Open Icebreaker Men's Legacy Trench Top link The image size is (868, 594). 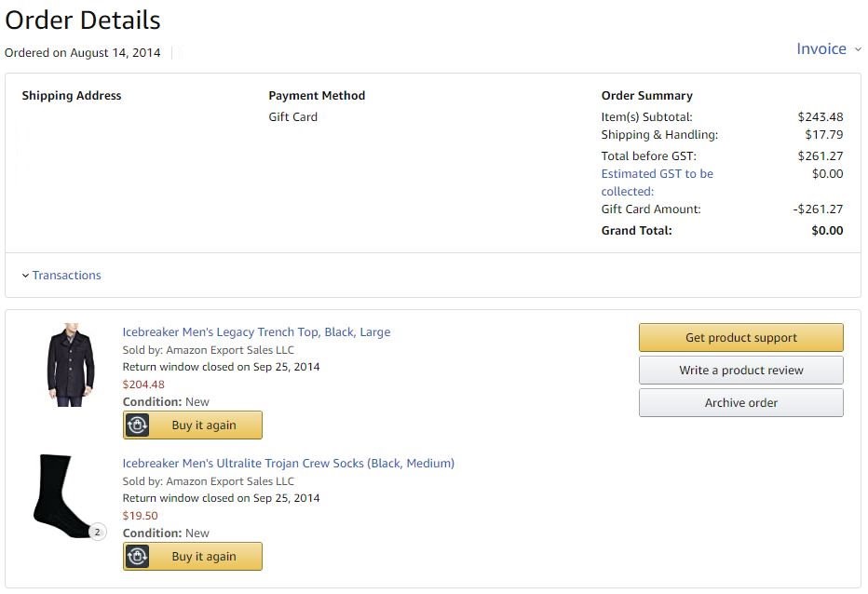[256, 332]
